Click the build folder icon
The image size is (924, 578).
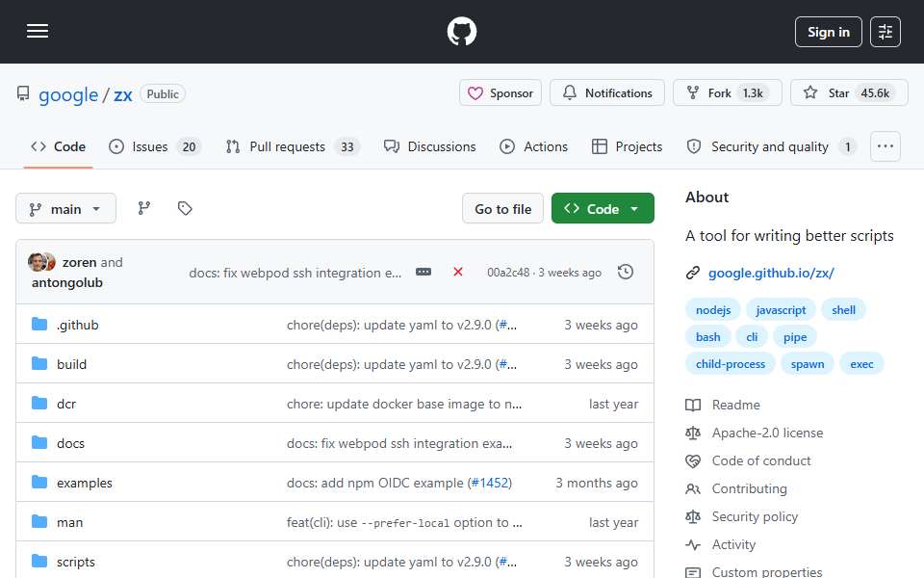pyautogui.click(x=39, y=364)
